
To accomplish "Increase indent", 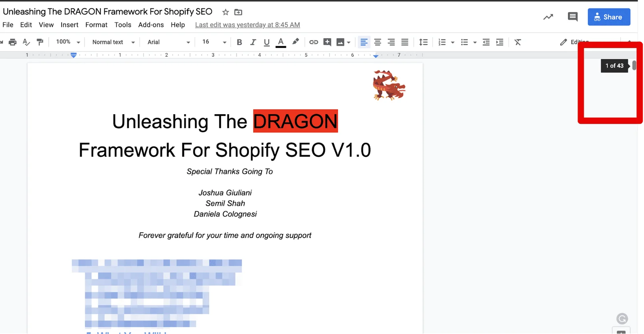I will coord(500,42).
